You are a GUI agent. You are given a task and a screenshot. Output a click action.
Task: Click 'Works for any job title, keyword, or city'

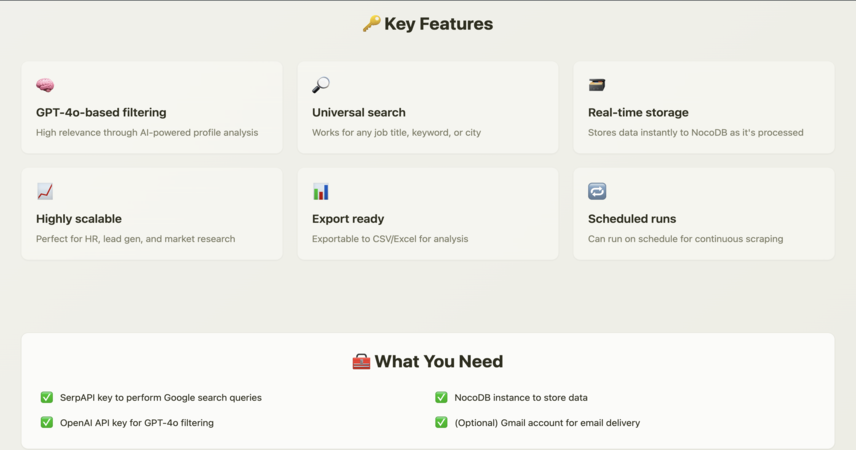(x=396, y=133)
